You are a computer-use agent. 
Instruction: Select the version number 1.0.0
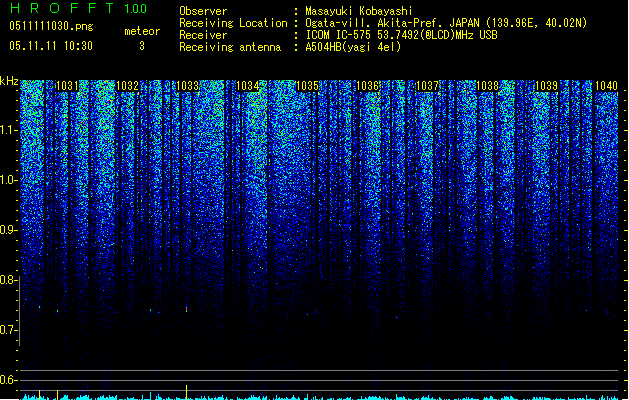135,9
